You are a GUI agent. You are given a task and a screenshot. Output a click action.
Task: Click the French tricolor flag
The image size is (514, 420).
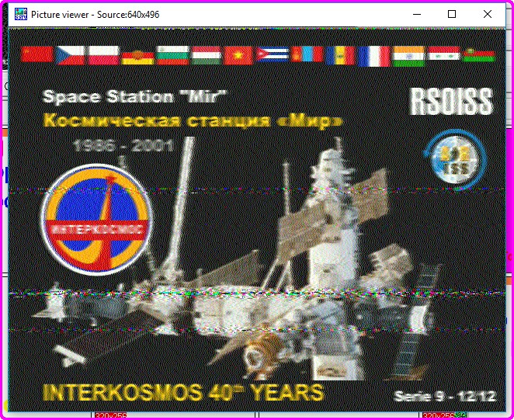373,55
